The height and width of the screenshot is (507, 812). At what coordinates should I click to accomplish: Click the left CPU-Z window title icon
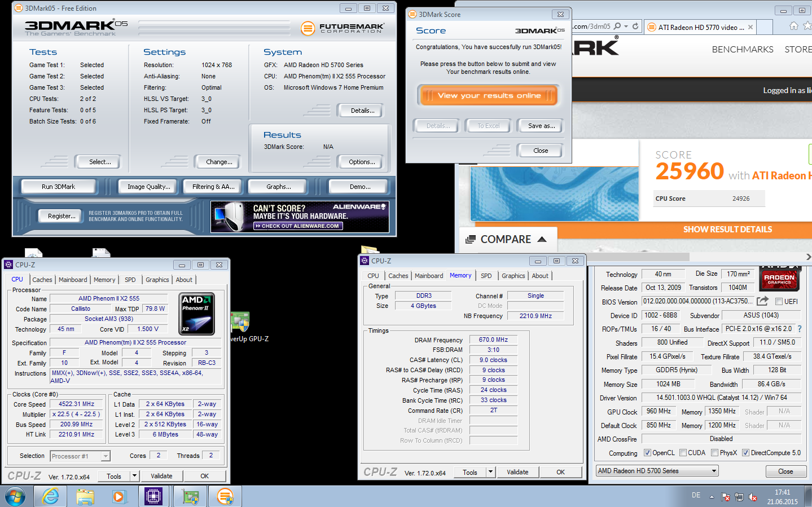click(x=8, y=264)
